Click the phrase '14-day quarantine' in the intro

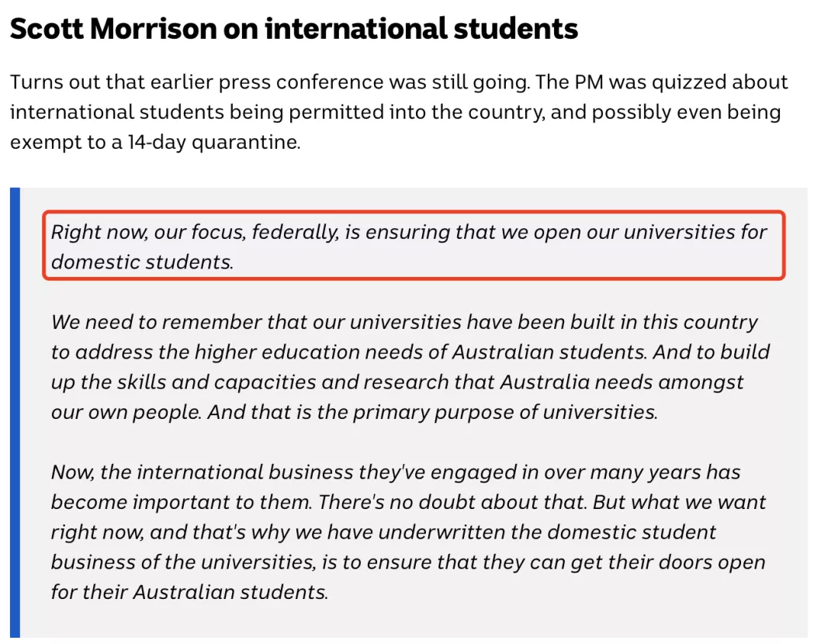[x=214, y=142]
